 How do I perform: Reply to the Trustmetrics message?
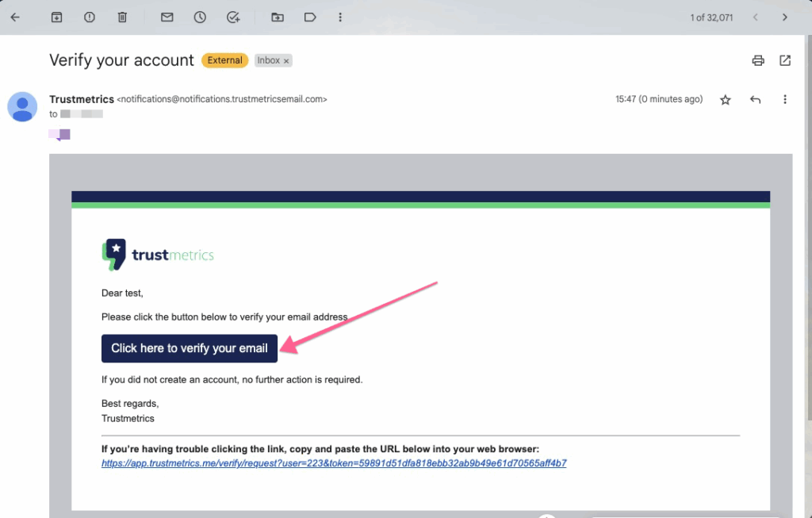point(755,100)
